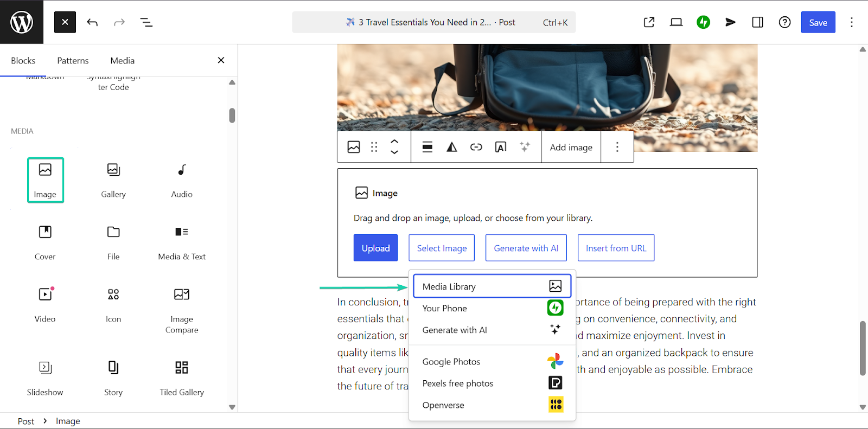Choose Media Library from the menu
Screen dimensions: 868x429
[492, 286]
